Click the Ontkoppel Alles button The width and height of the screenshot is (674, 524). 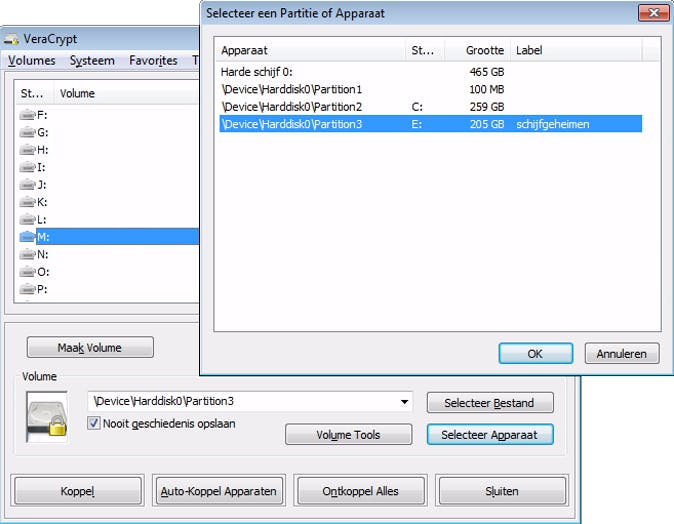click(x=360, y=490)
